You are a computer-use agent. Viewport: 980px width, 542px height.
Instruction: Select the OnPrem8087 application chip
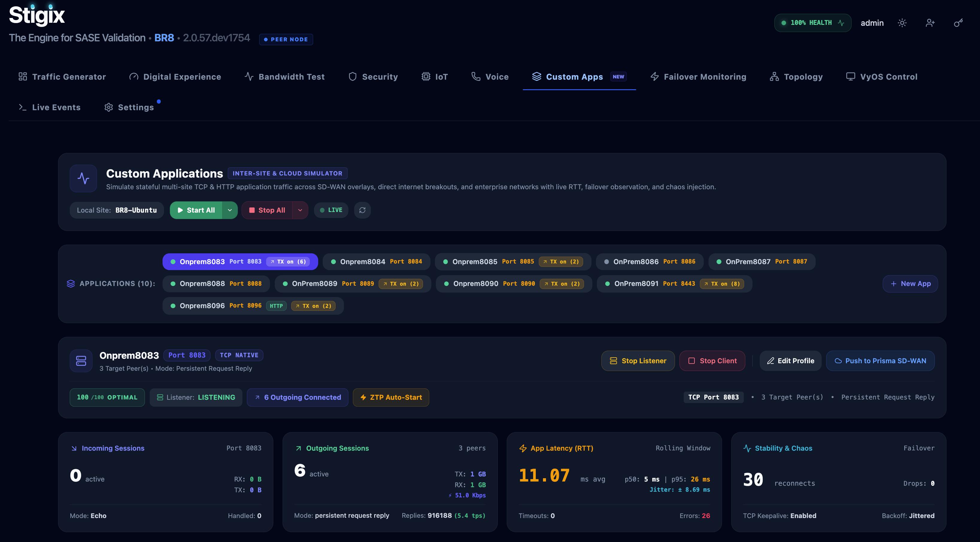[762, 261]
